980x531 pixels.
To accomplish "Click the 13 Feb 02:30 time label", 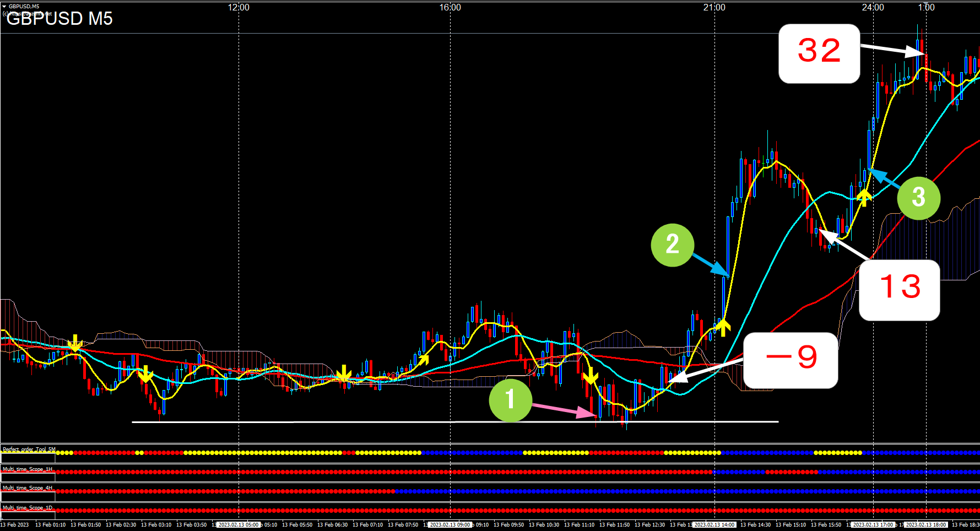I will [121, 525].
